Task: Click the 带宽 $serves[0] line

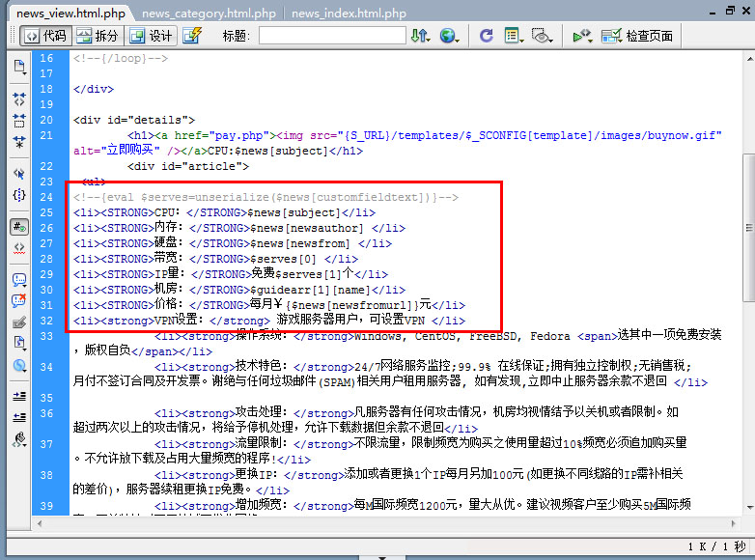Action: click(x=215, y=259)
